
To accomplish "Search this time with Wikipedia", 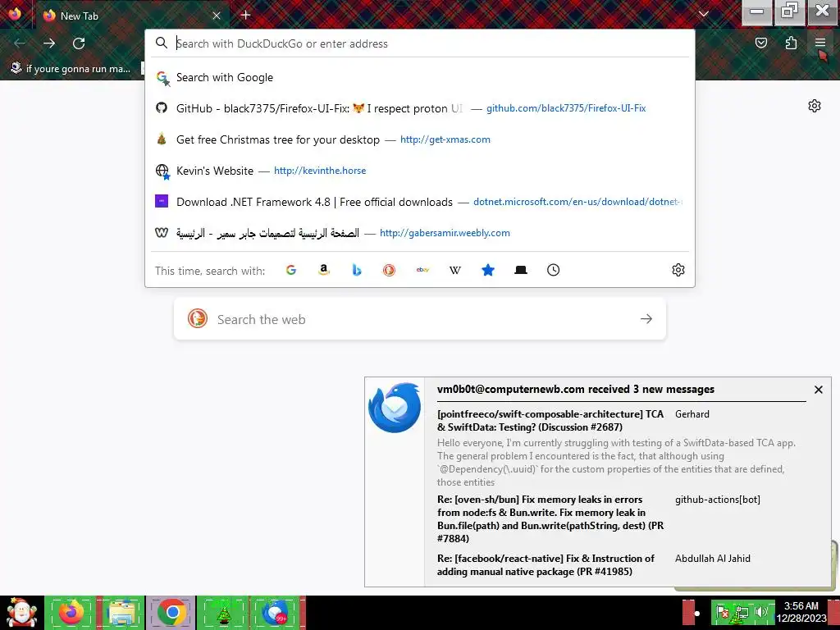I will tap(455, 270).
